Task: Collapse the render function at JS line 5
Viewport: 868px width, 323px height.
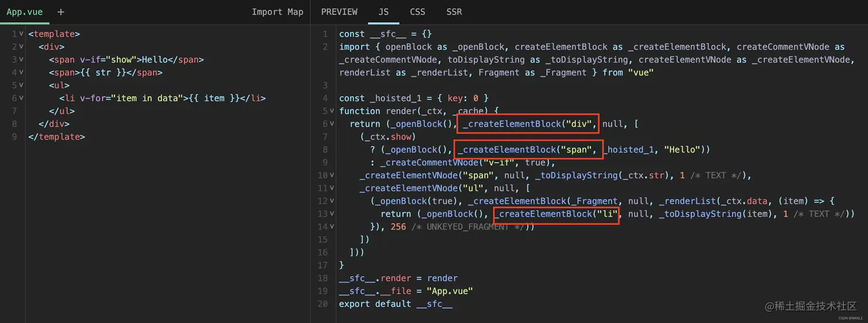Action: 332,111
